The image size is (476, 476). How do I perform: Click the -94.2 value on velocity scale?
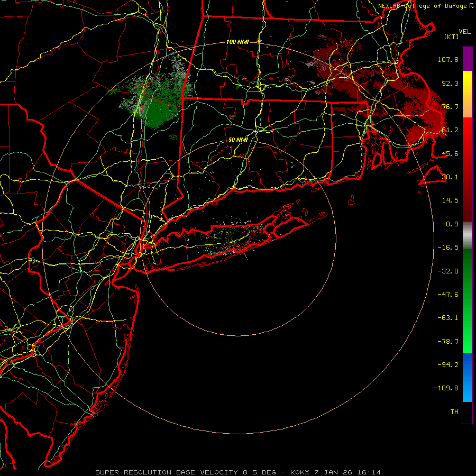448,365
